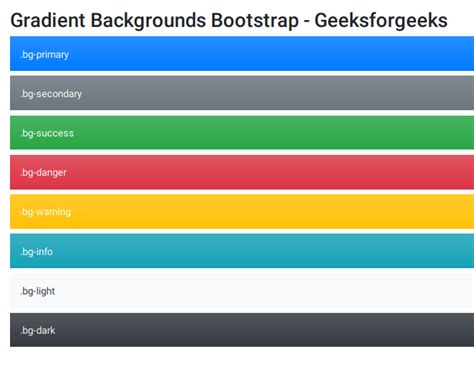Click the near-white .bg-light bar
Screen dimensions: 474x373
(x=242, y=291)
